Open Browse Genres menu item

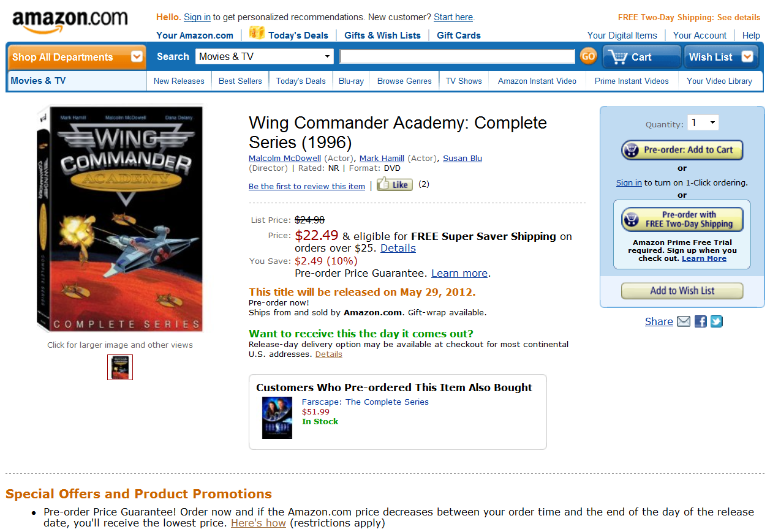pos(404,81)
